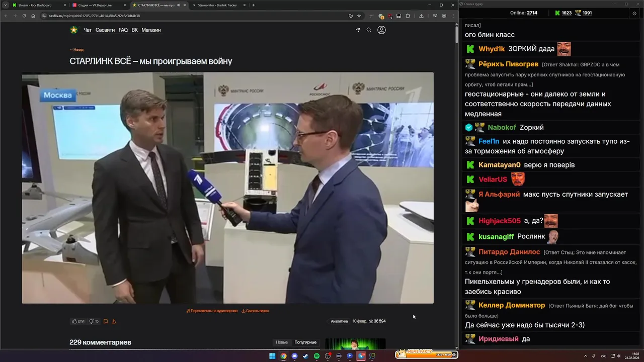This screenshot has height=362, width=644.
Task: Sort comments by Новые
Action: click(x=282, y=342)
